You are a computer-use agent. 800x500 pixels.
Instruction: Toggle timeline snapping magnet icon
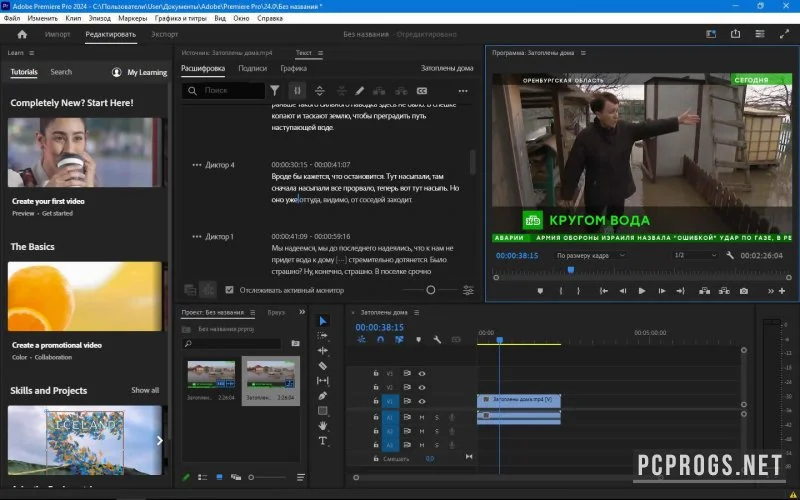coord(380,339)
